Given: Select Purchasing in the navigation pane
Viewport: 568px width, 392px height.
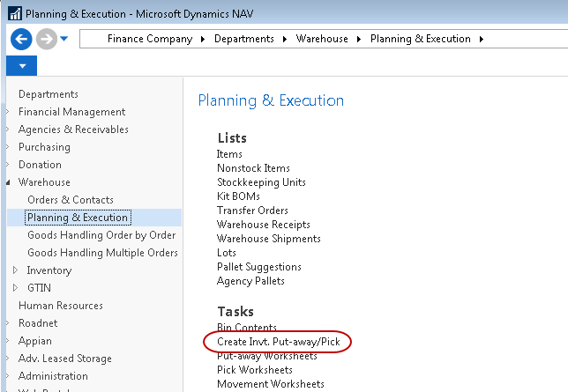Looking at the screenshot, I should (x=44, y=147).
